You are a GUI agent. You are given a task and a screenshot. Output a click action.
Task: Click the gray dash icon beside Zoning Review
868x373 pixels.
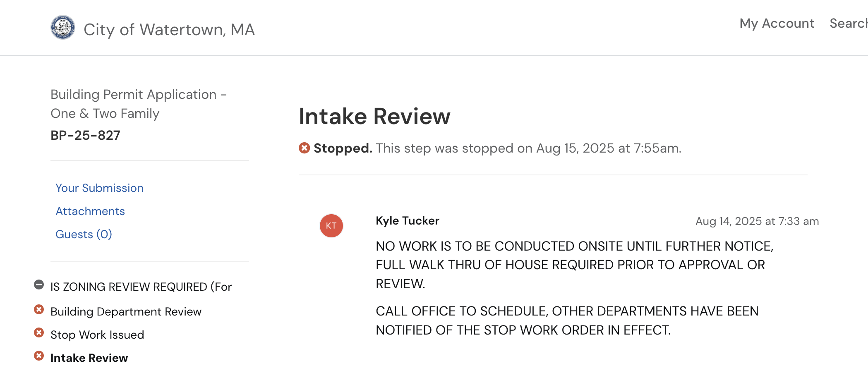[x=39, y=285]
